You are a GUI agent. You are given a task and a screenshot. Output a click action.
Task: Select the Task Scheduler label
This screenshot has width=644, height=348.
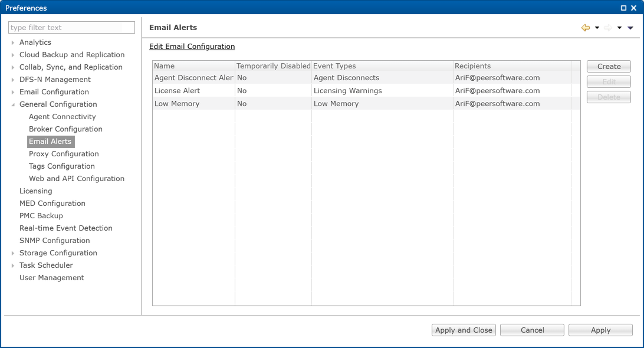pyautogui.click(x=46, y=265)
